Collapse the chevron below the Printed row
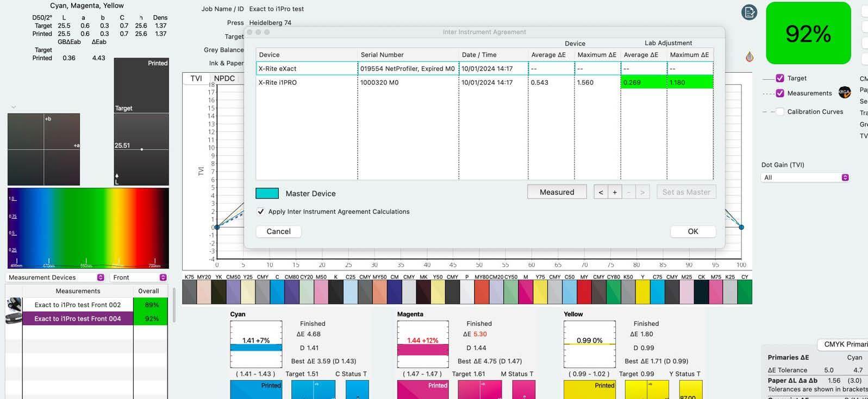This screenshot has width=868, height=399. 14,107
